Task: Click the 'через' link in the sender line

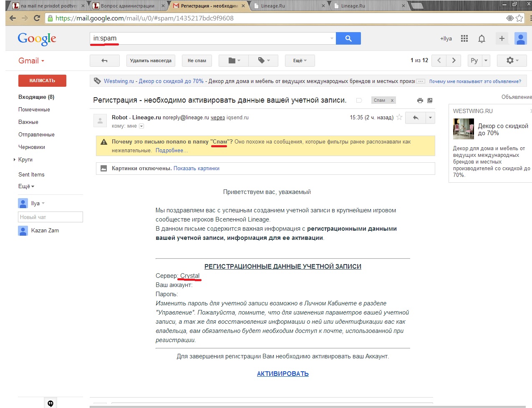Action: point(218,118)
